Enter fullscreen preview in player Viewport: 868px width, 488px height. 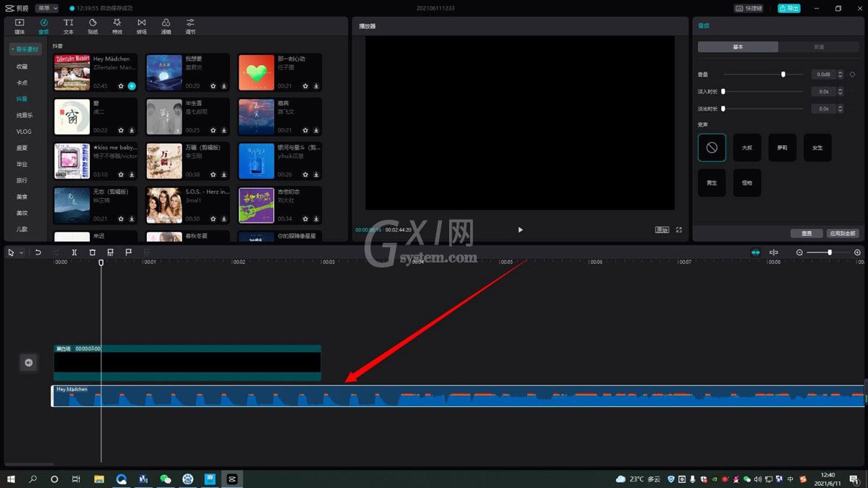pyautogui.click(x=678, y=230)
